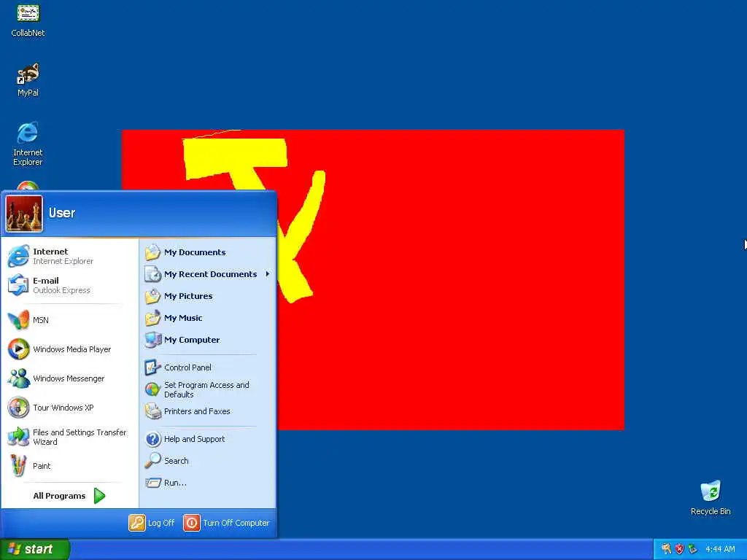747x560 pixels.
Task: Open Help and Support
Action: click(207, 439)
